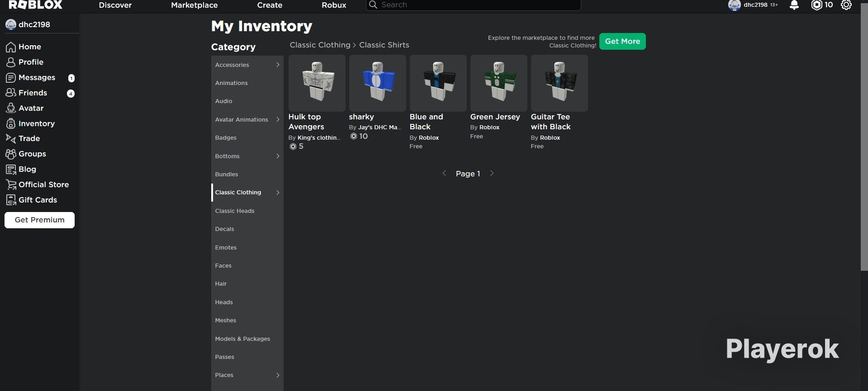
Task: Click the Profile icon in the sidebar
Action: point(11,62)
